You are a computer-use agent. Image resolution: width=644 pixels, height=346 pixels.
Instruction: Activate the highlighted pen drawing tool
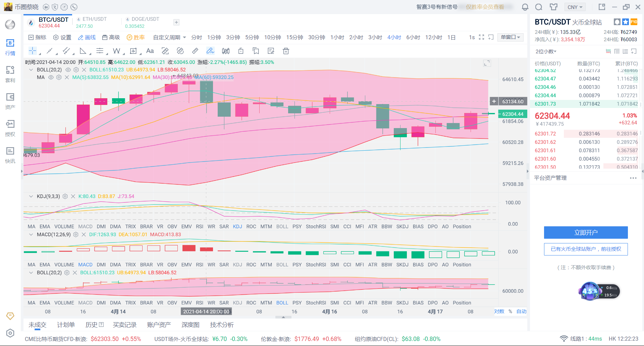click(x=210, y=51)
